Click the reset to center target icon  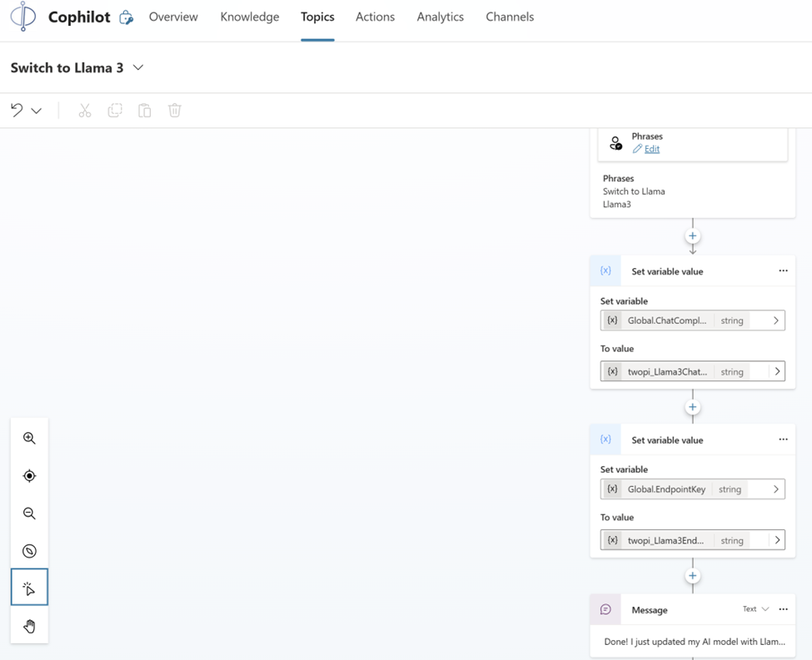point(29,476)
